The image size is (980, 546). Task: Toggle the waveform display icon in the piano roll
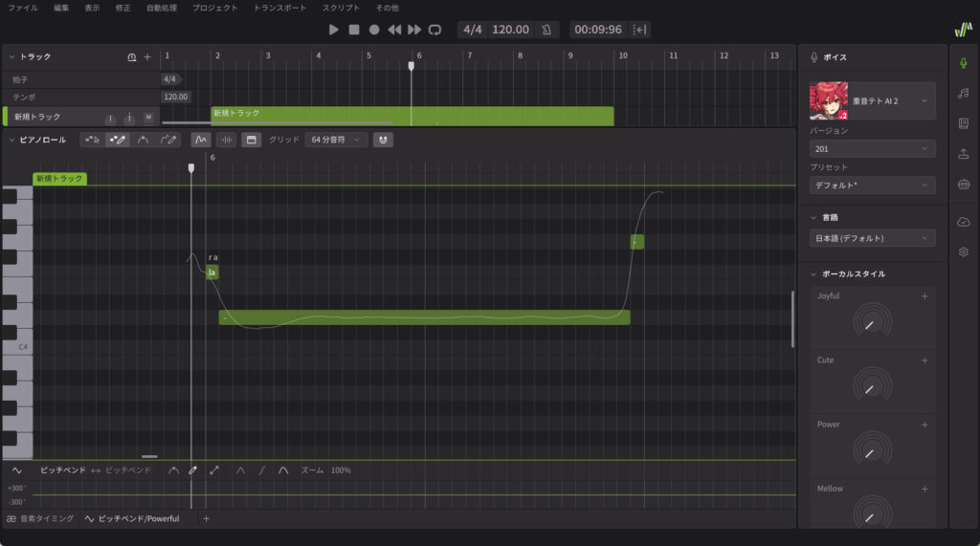pos(227,140)
